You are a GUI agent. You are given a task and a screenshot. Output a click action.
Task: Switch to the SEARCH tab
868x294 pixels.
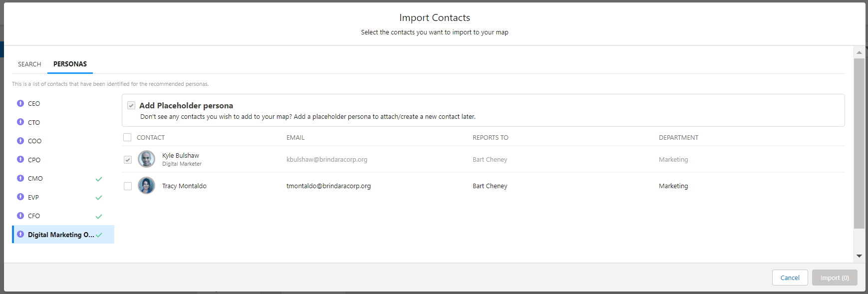pyautogui.click(x=29, y=64)
